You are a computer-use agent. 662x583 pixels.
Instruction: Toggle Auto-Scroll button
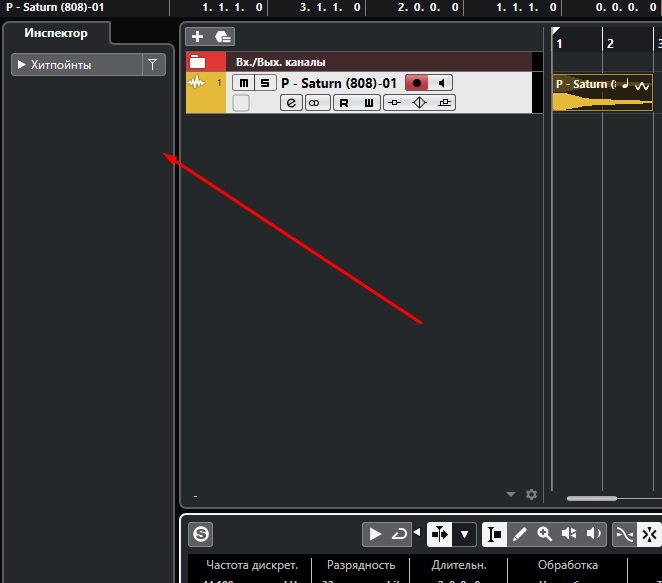[x=440, y=534]
